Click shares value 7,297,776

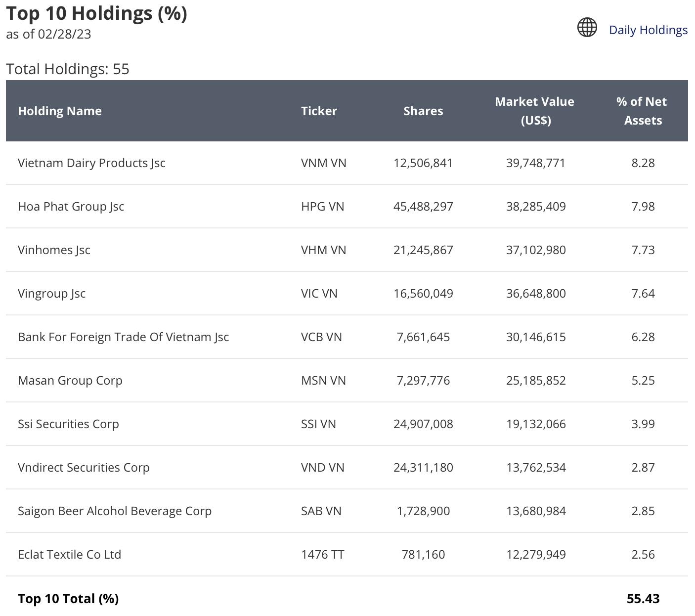tap(423, 380)
